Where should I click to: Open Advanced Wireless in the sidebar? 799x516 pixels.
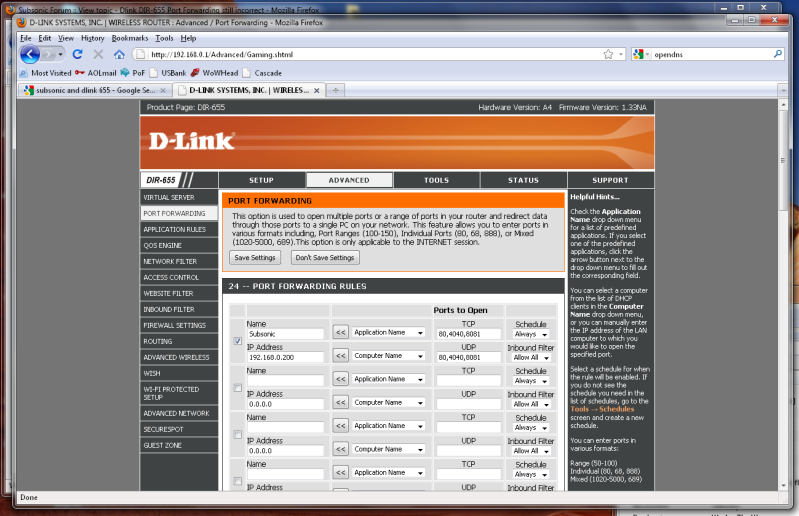pos(179,357)
